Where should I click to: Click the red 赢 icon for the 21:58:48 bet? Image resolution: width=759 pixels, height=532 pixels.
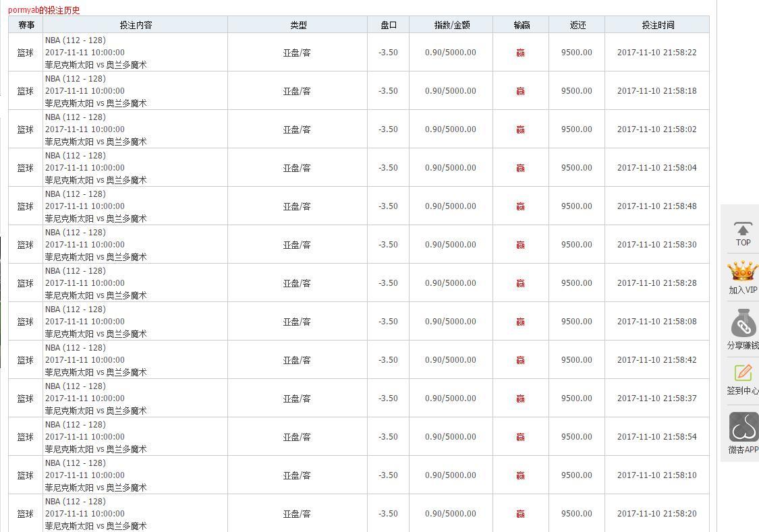(520, 206)
